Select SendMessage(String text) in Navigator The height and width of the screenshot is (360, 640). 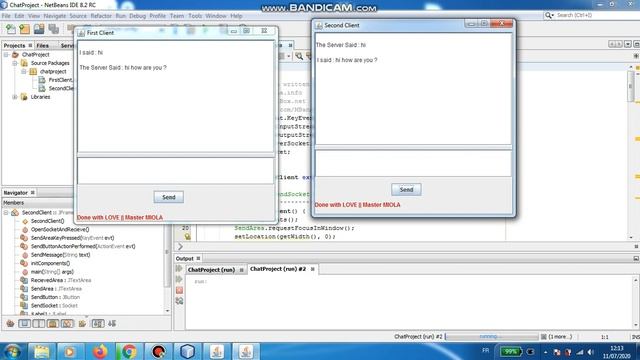pos(60,255)
